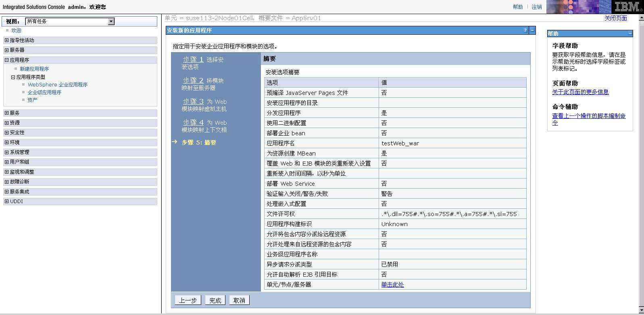Click 业务级应用程序名称 row label
The height and width of the screenshot is (315, 644).
(x=292, y=254)
